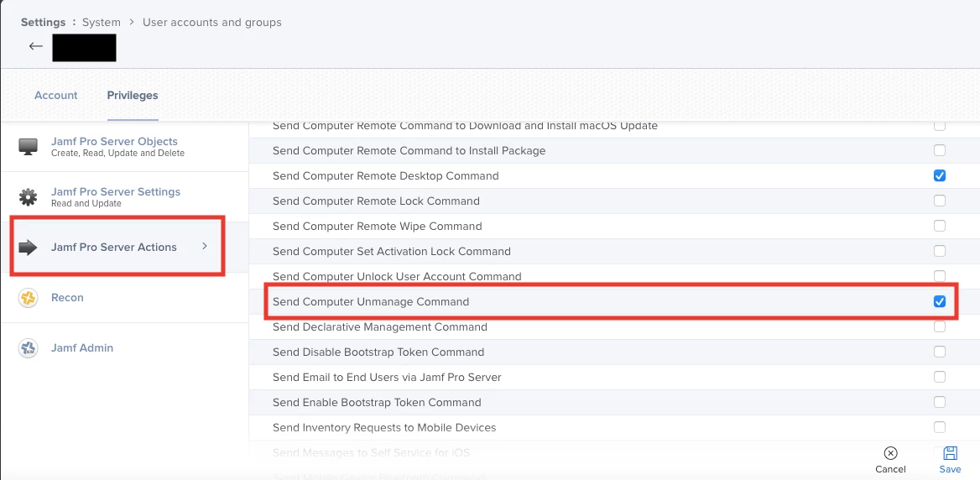Screen dimensions: 980x480
Task: Expand Jamf Pro Server Actions chevron
Action: (205, 247)
